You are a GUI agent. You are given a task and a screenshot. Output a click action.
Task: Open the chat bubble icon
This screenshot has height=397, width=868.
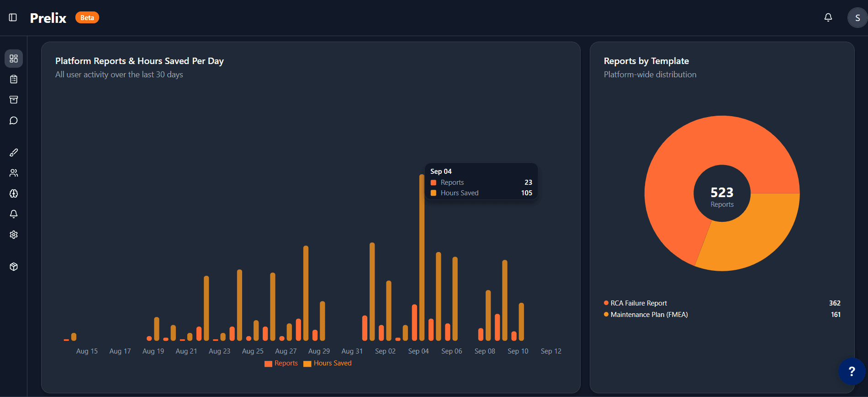coord(14,120)
